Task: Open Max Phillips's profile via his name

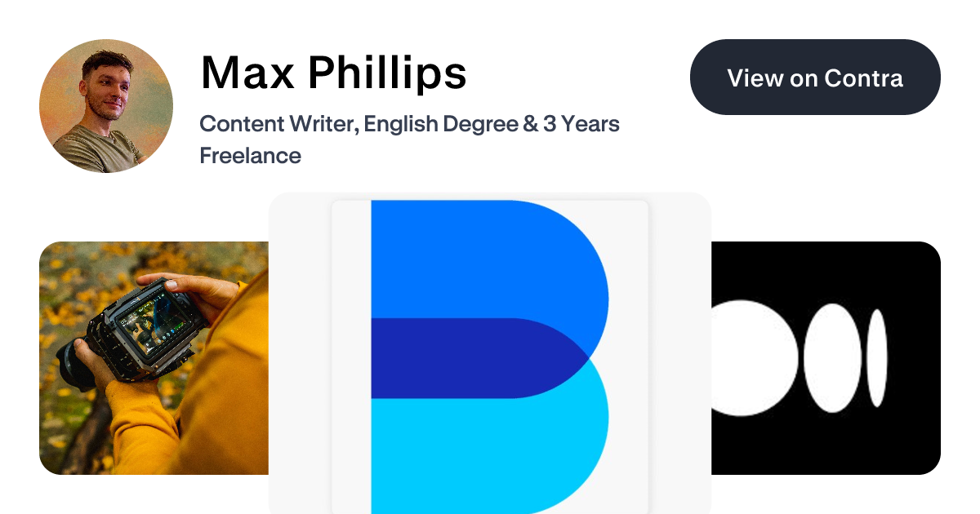Action: coord(333,72)
